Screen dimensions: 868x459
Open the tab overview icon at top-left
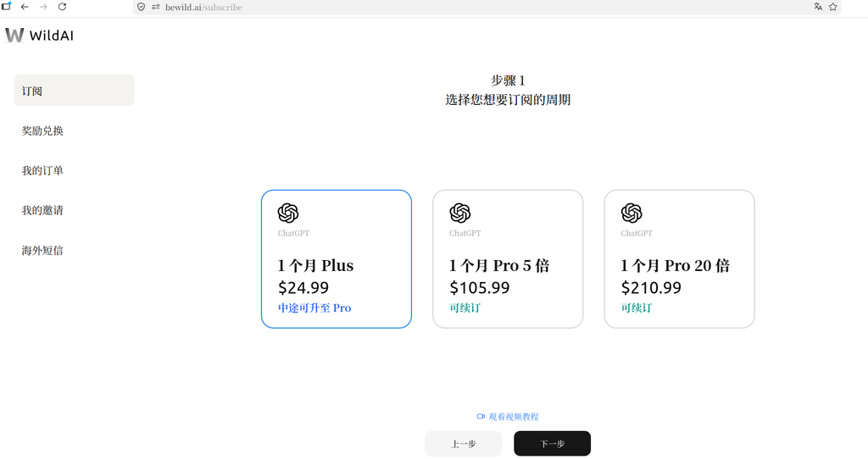point(6,6)
